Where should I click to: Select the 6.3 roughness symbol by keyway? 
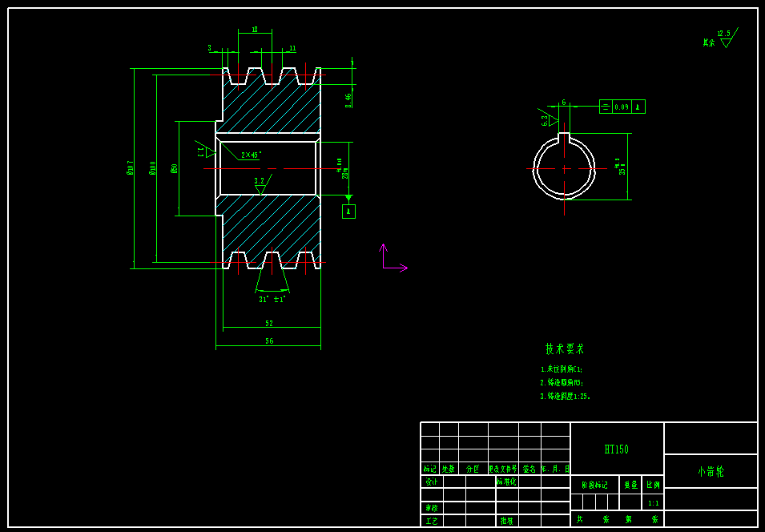click(549, 118)
